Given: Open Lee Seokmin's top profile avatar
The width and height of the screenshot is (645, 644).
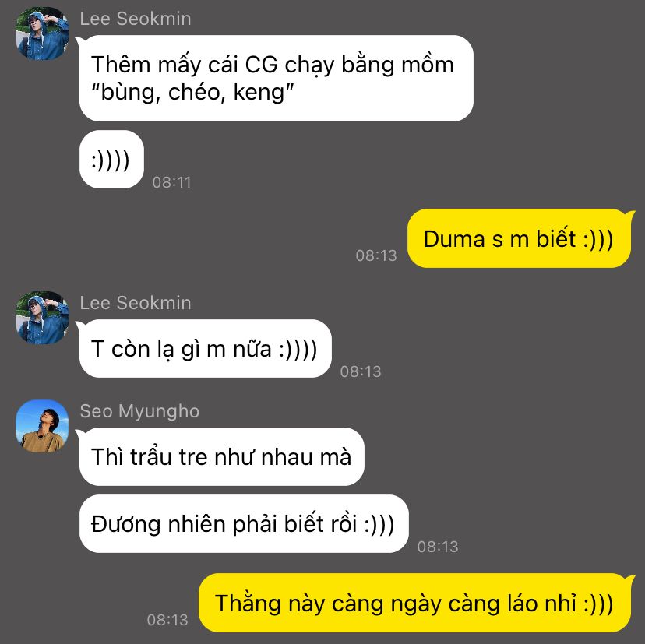Looking at the screenshot, I should click(x=42, y=33).
